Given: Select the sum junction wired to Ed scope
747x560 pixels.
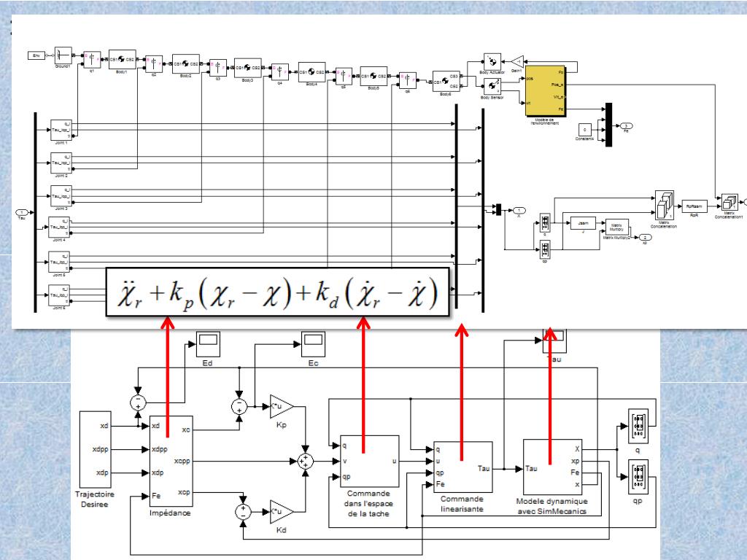Looking at the screenshot, I should click(x=138, y=402).
